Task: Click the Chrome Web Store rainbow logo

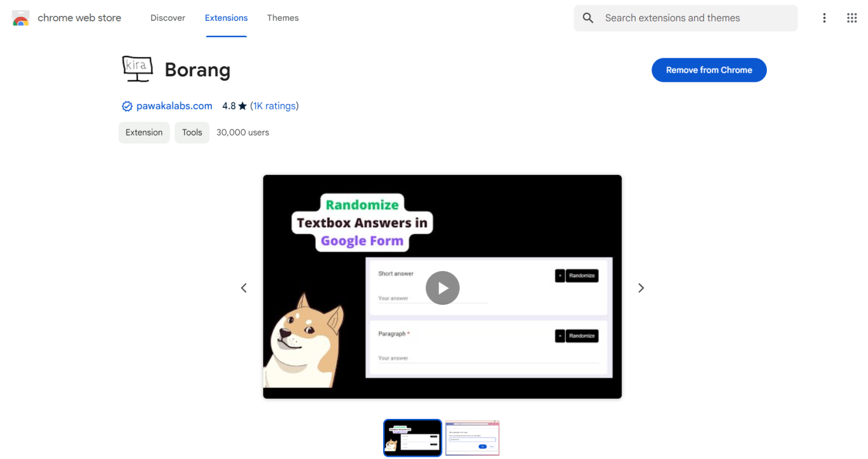Action: pyautogui.click(x=21, y=19)
